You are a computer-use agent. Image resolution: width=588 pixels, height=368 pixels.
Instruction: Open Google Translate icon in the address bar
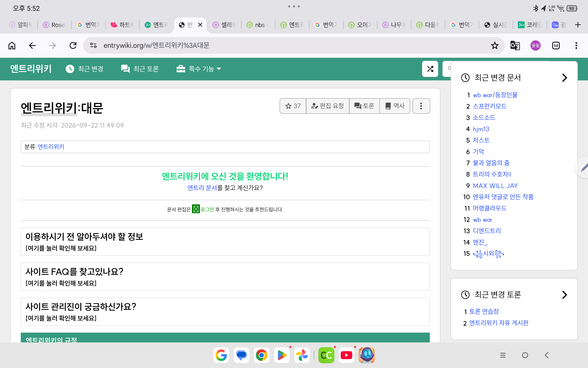coord(515,46)
